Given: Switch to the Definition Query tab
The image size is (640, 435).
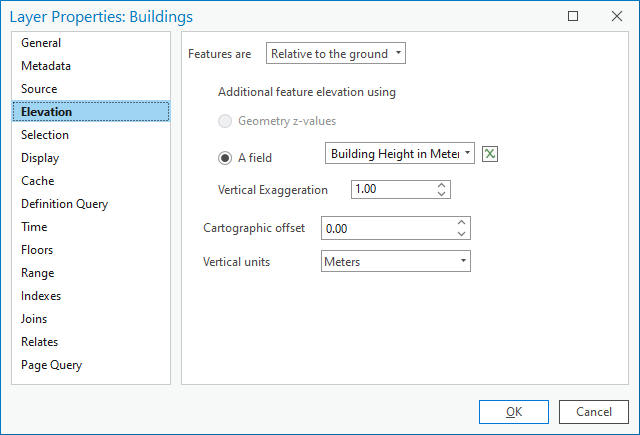Looking at the screenshot, I should [x=64, y=204].
